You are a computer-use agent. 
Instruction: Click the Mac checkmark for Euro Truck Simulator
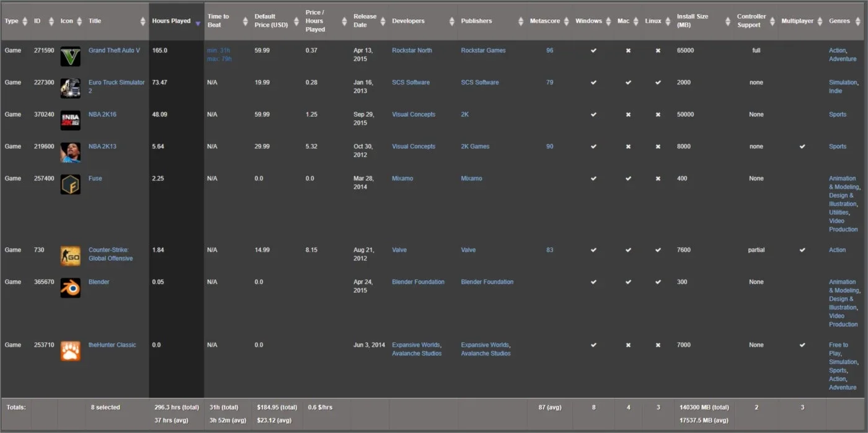(x=628, y=83)
